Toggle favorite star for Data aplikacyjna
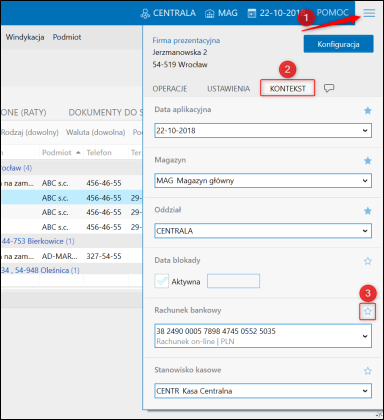Image resolution: width=384 pixels, height=420 pixels. [x=368, y=110]
